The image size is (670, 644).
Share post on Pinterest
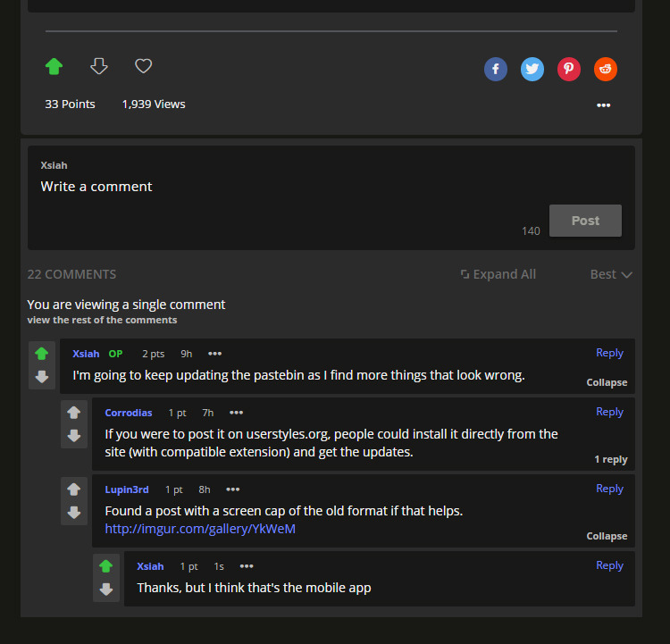coord(569,69)
